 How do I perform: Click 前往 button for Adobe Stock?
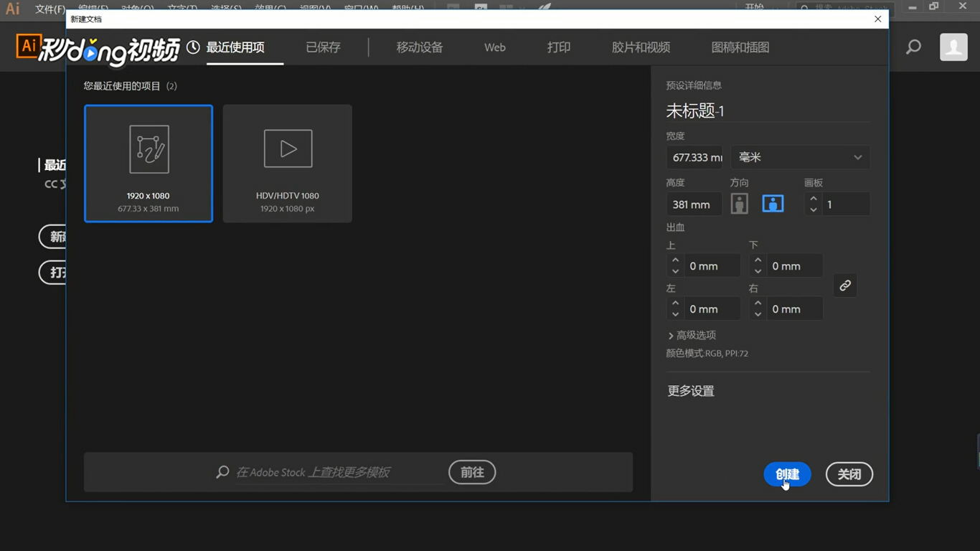(472, 472)
